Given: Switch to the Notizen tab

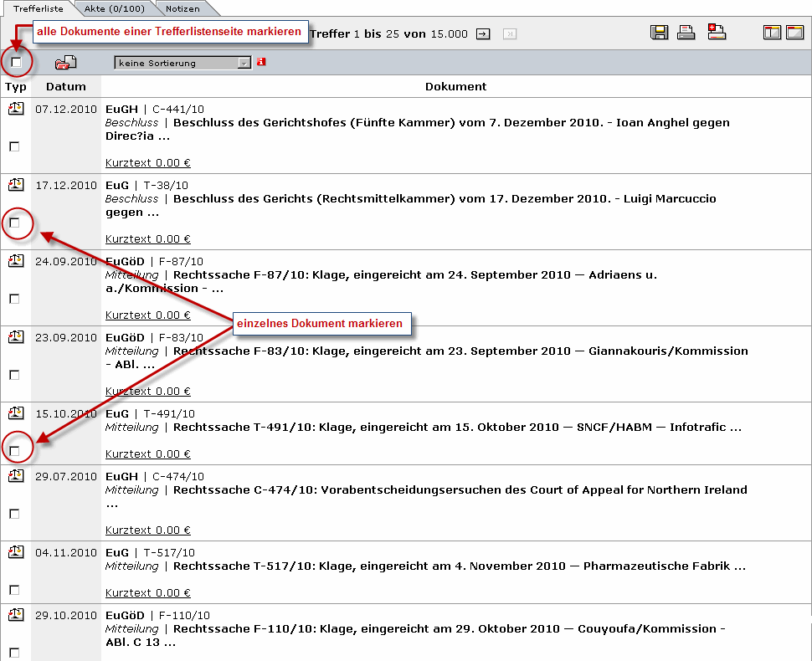Looking at the screenshot, I should 182,8.
